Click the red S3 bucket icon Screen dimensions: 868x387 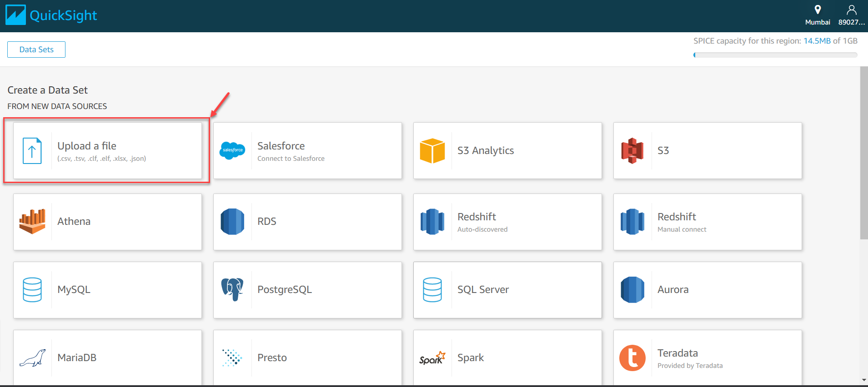point(632,151)
